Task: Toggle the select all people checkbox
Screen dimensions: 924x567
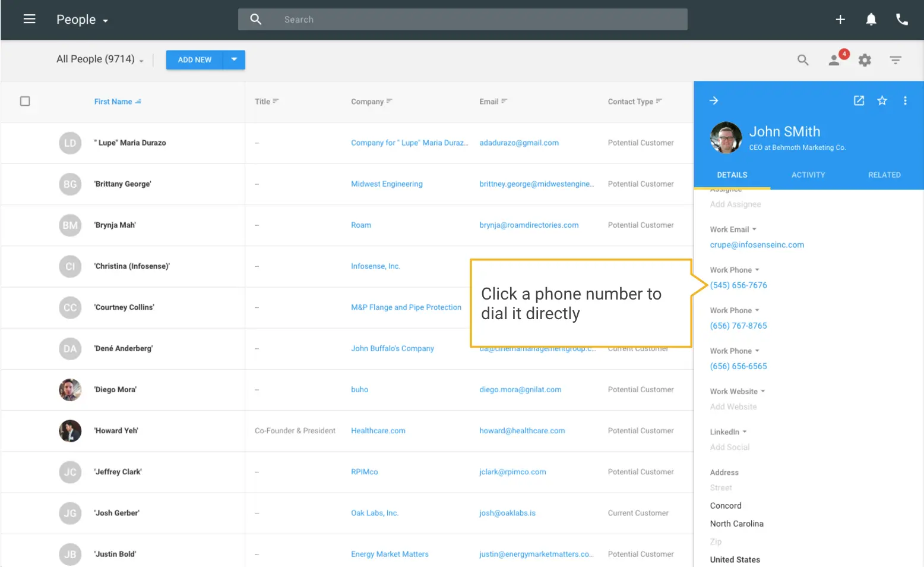Action: point(25,102)
